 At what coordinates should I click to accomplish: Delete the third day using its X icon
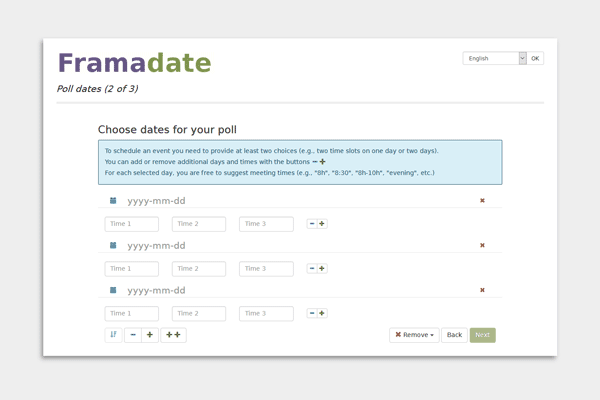point(482,290)
